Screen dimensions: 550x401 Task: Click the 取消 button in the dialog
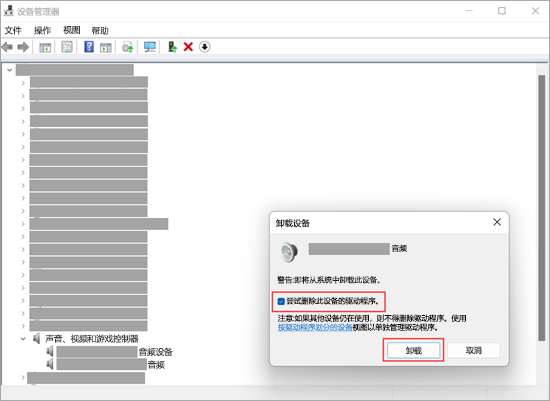point(474,350)
